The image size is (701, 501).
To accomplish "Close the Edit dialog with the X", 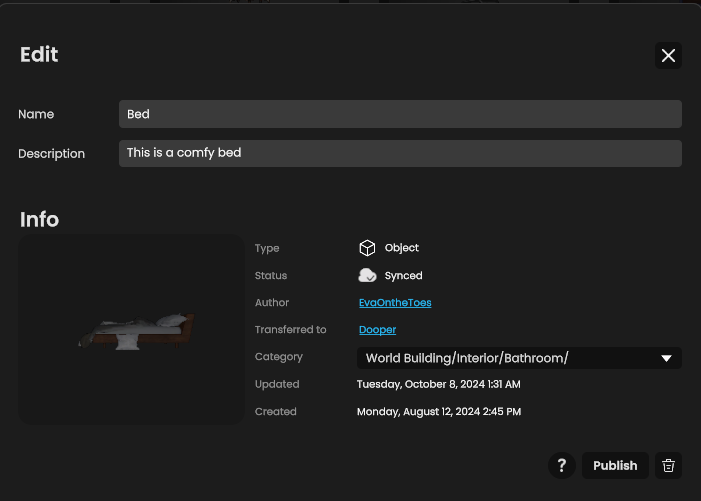I will click(x=668, y=56).
